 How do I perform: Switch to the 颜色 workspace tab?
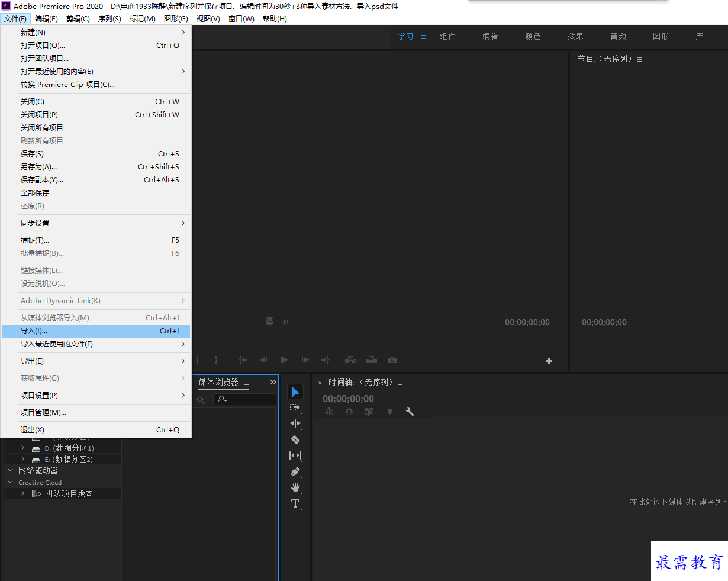pos(533,37)
